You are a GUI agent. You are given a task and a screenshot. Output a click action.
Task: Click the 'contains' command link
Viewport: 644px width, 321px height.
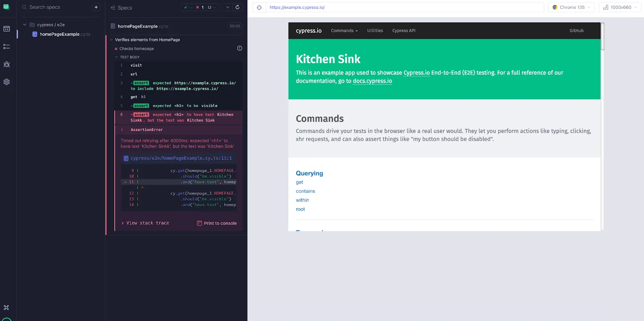[x=305, y=191]
